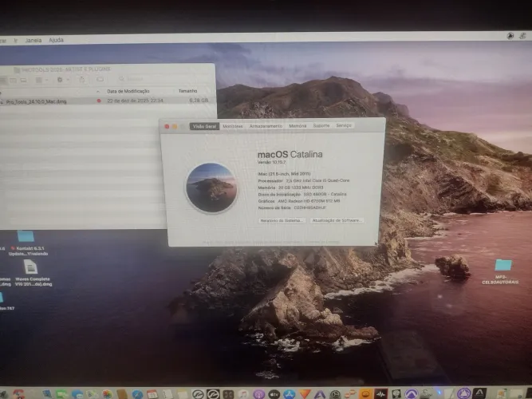Viewport: 532px width, 399px height.
Task: Open Podcasts from the Dock
Action: coord(258,394)
